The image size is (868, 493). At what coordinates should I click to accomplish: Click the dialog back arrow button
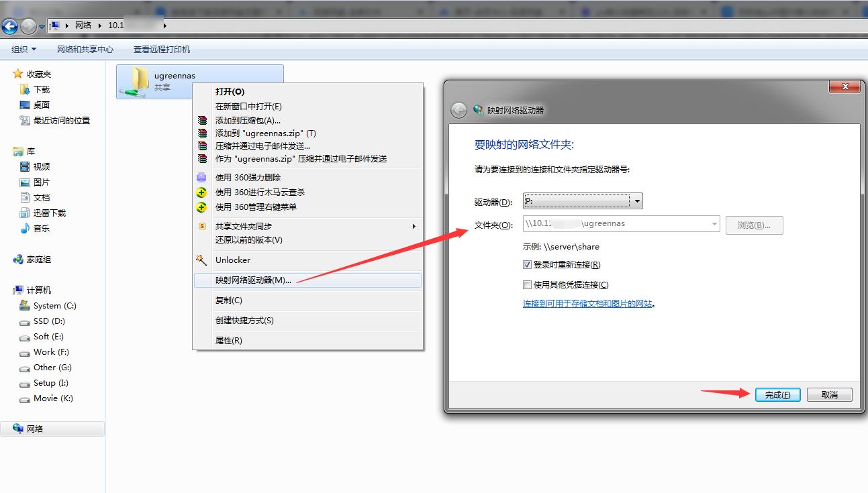pos(459,110)
